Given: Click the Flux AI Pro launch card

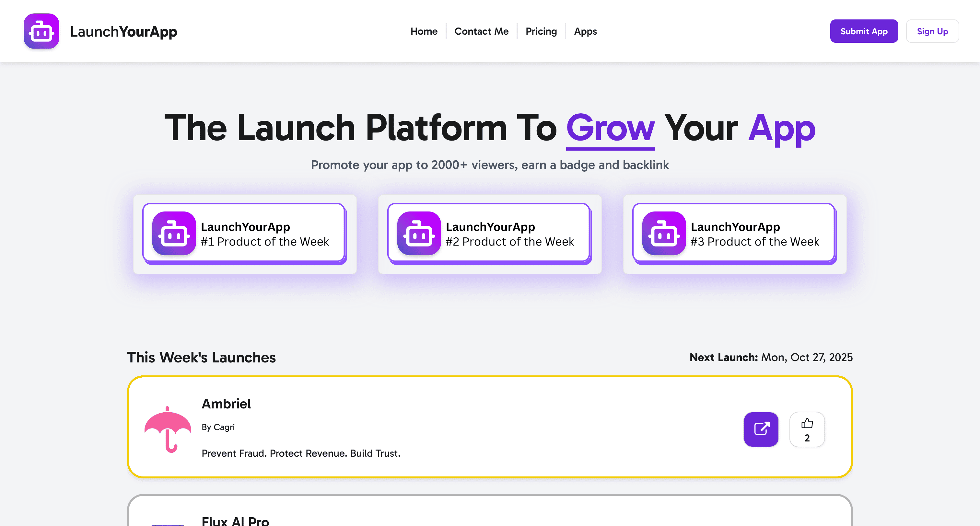Looking at the screenshot, I should pos(490,517).
